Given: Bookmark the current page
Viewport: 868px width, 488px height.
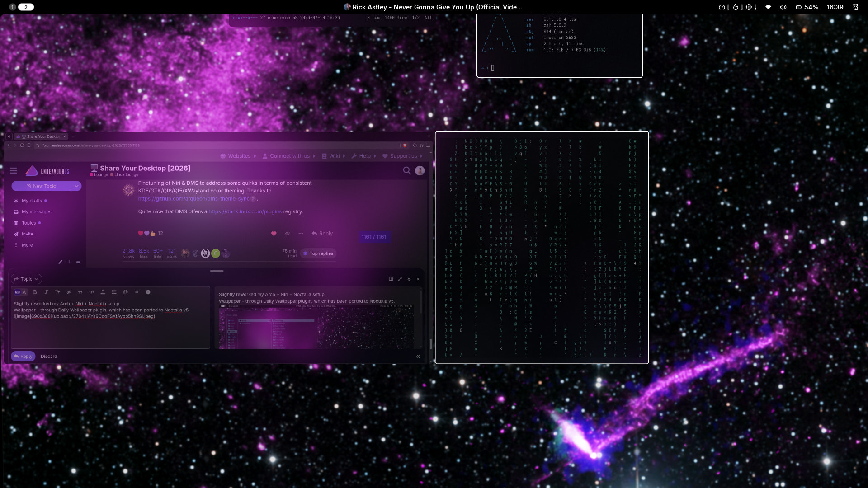Looking at the screenshot, I should click(29, 145).
